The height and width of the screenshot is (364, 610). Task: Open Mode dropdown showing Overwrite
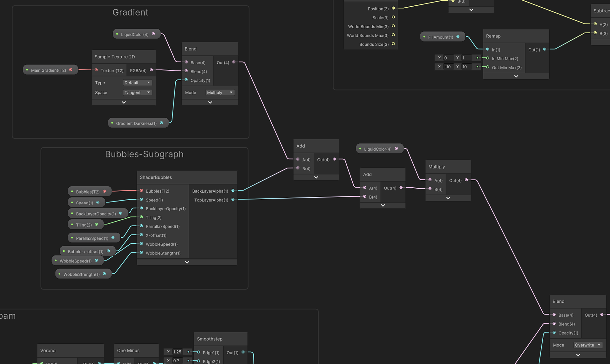click(588, 345)
